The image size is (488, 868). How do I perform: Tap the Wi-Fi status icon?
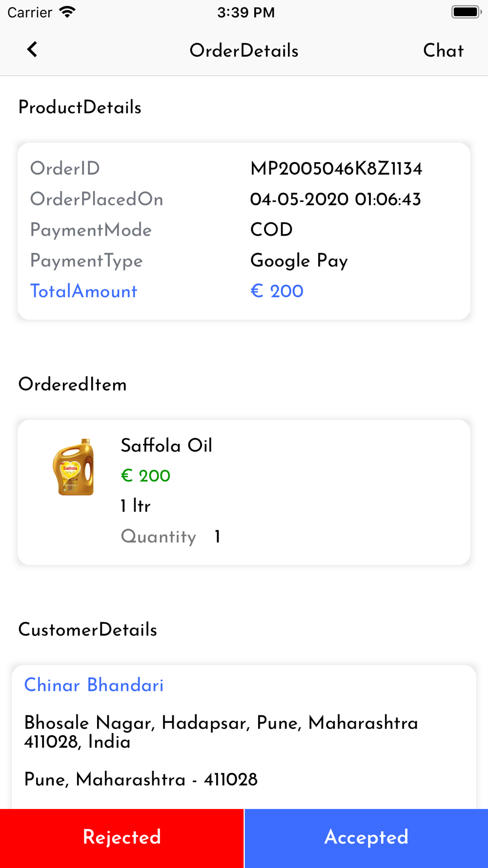(x=67, y=12)
